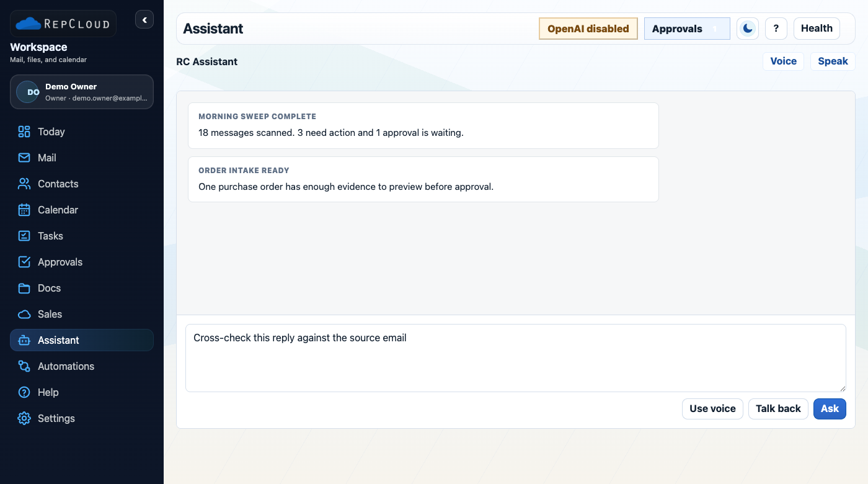Select Sales in the navigation
The height and width of the screenshot is (484, 868).
click(x=82, y=314)
